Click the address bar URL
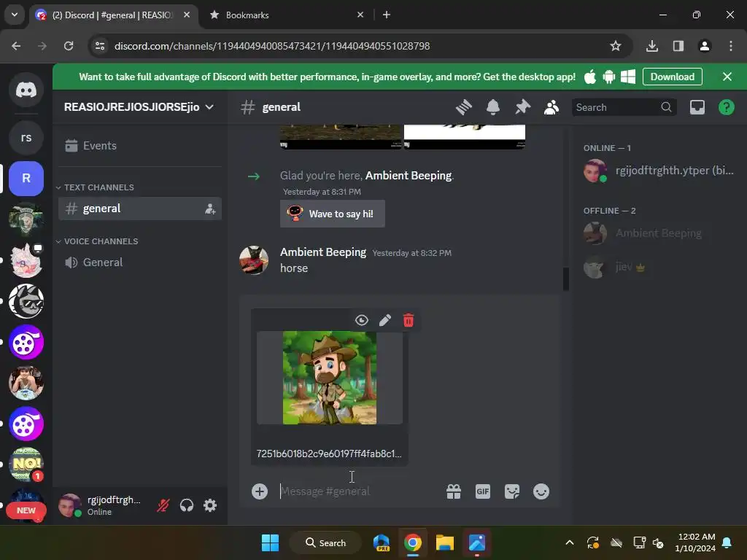 coord(272,46)
